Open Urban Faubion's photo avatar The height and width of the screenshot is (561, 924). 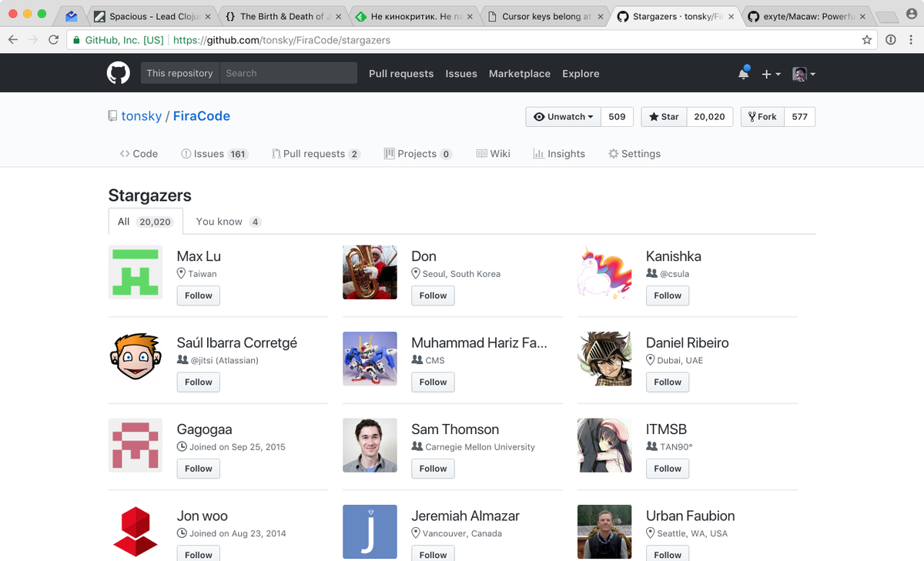(604, 532)
